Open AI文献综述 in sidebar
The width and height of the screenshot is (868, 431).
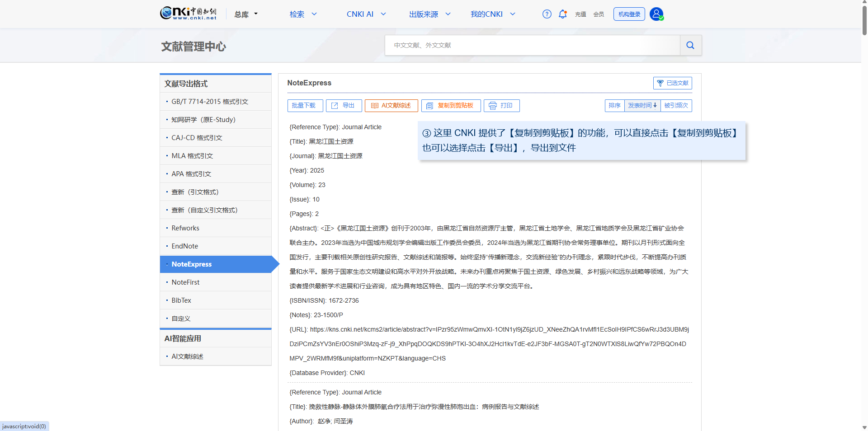(216, 356)
